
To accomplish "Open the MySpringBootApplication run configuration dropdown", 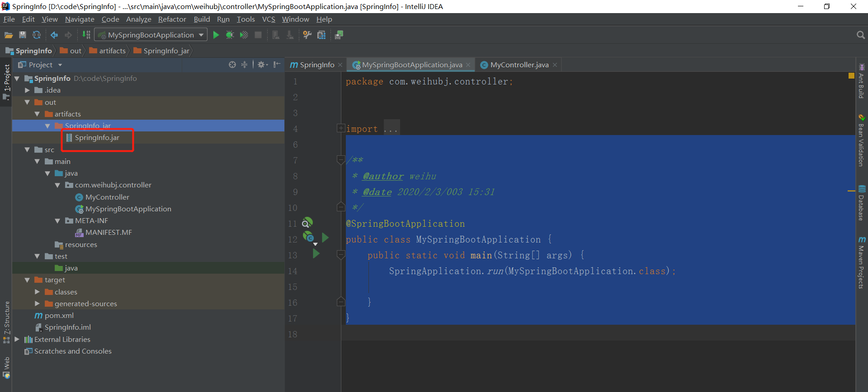I will tap(151, 35).
